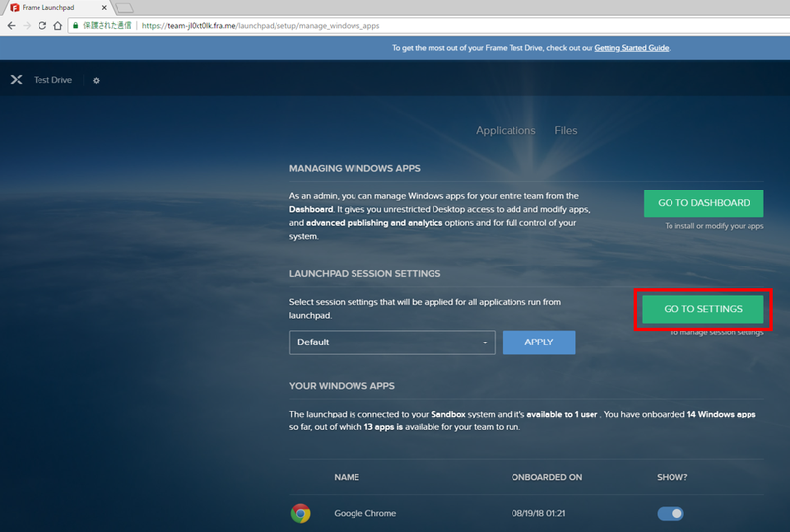Click the APPLY button
The width and height of the screenshot is (790, 532).
[x=538, y=342]
